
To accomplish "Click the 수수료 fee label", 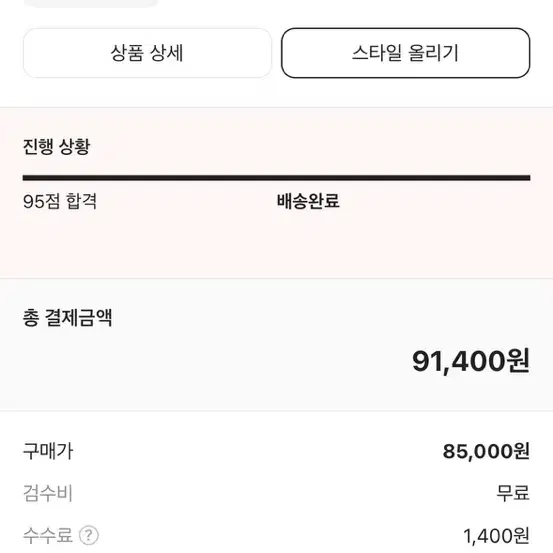I will [48, 535].
